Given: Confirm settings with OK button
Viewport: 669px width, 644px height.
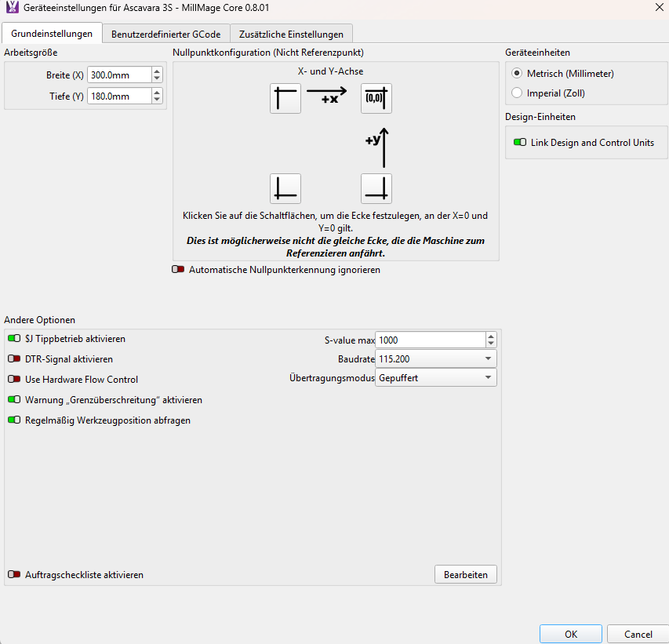Looking at the screenshot, I should [x=570, y=634].
